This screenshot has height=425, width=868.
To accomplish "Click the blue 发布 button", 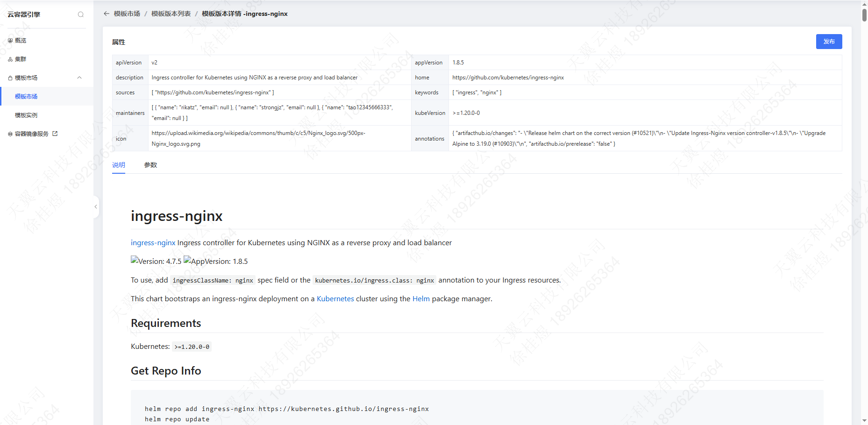I will pos(829,42).
